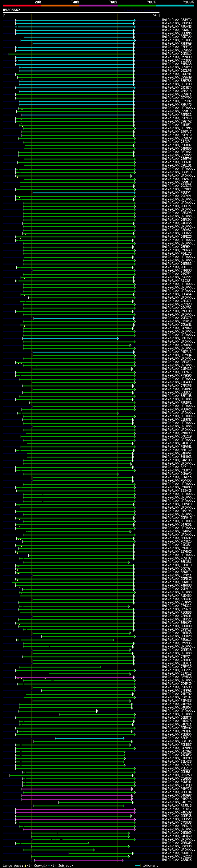This screenshot has height=868, width=197.
Task: Select identifier UniRef100_A8C9Z6
Action: point(177,372)
